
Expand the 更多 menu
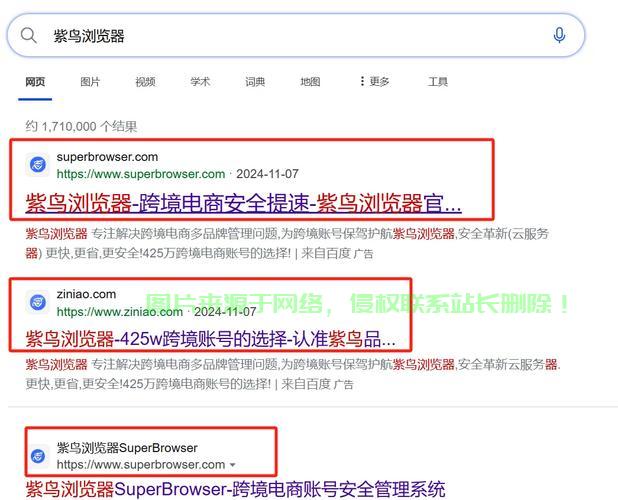(374, 82)
